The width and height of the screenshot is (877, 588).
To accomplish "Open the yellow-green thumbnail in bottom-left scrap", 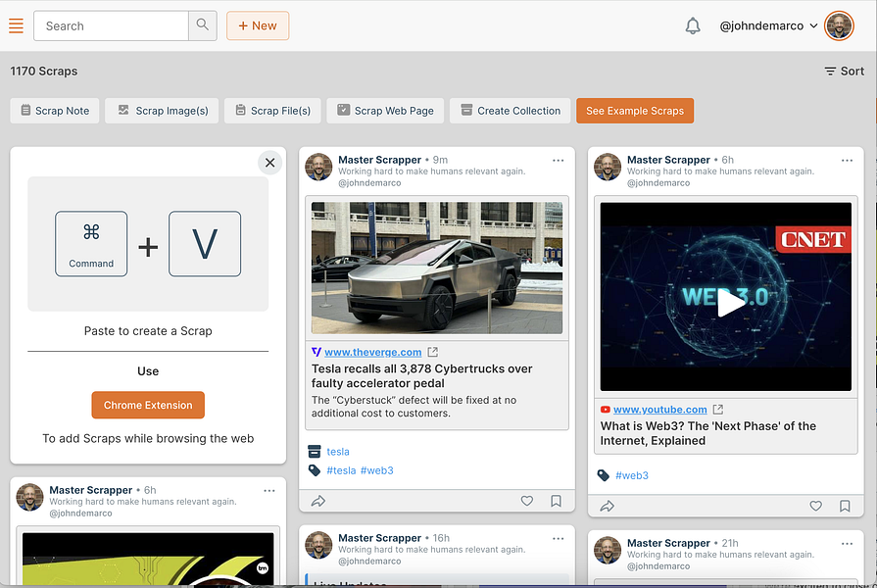I will 148,559.
